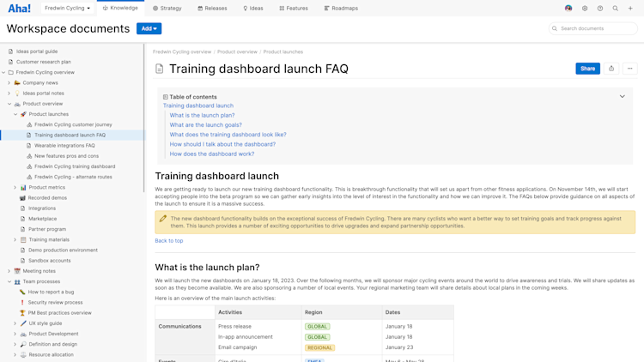Select the Sandbox accounts document

[49, 261]
